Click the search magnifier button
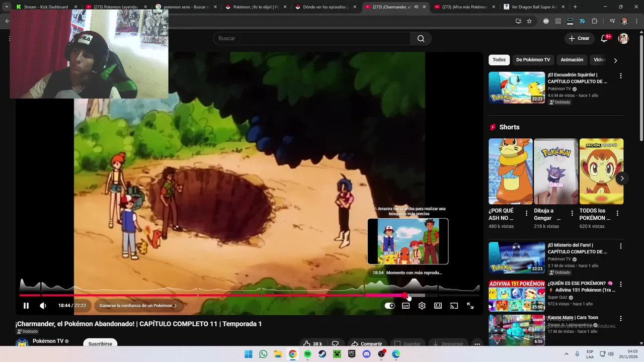 (x=421, y=38)
